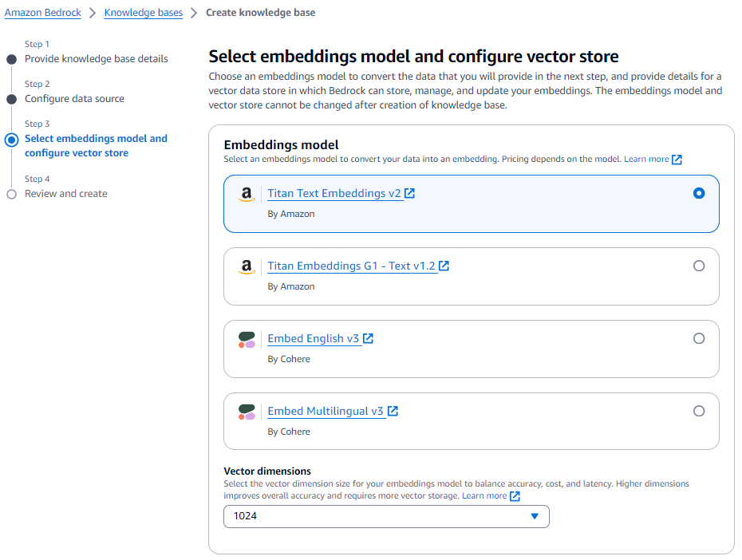
Task: Select the Titan Text Embeddings v2 model card
Action: coord(472,203)
